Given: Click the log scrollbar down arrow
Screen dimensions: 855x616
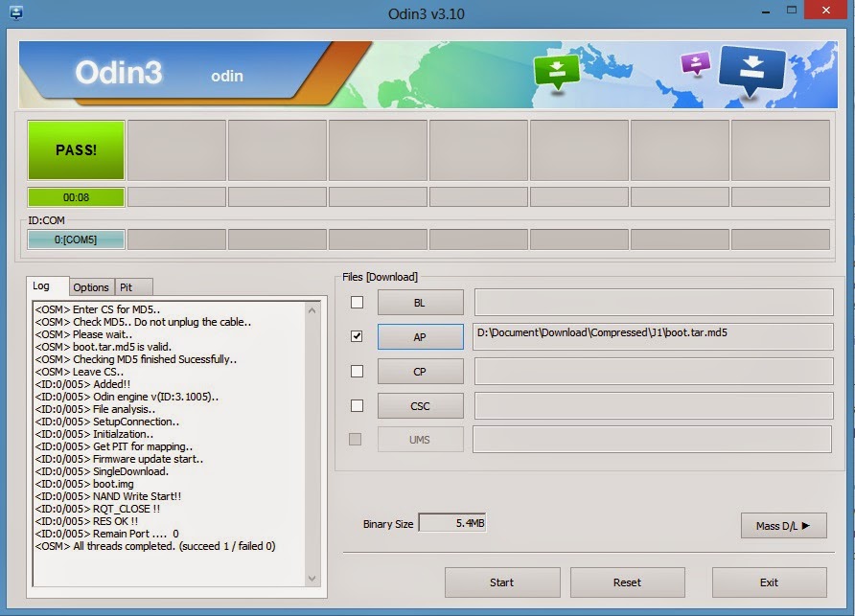Looking at the screenshot, I should point(312,579).
